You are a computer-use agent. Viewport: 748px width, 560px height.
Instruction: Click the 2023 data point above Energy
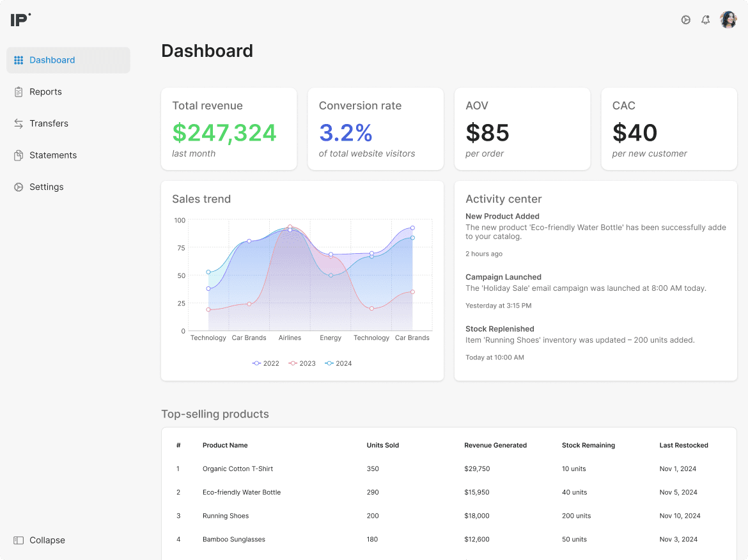pyautogui.click(x=331, y=258)
